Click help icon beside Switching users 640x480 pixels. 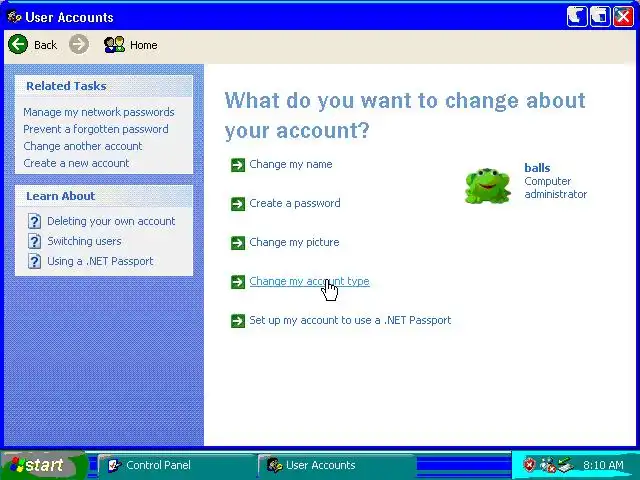pos(34,241)
